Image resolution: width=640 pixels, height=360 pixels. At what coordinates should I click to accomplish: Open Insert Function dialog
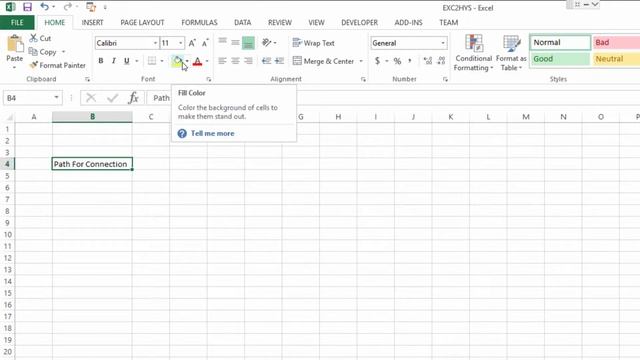click(x=133, y=98)
